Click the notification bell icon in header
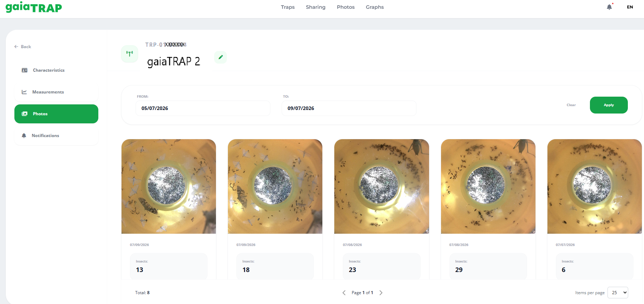This screenshot has height=304, width=644. click(609, 7)
